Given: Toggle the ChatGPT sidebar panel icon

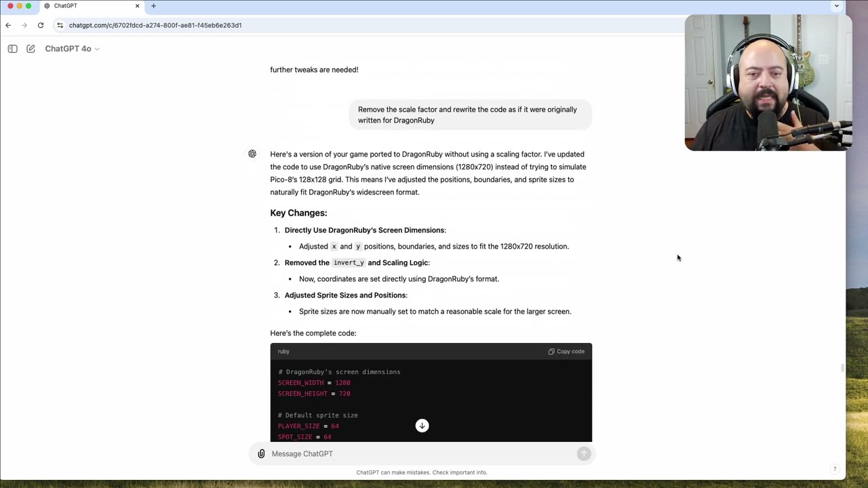Looking at the screenshot, I should (12, 49).
